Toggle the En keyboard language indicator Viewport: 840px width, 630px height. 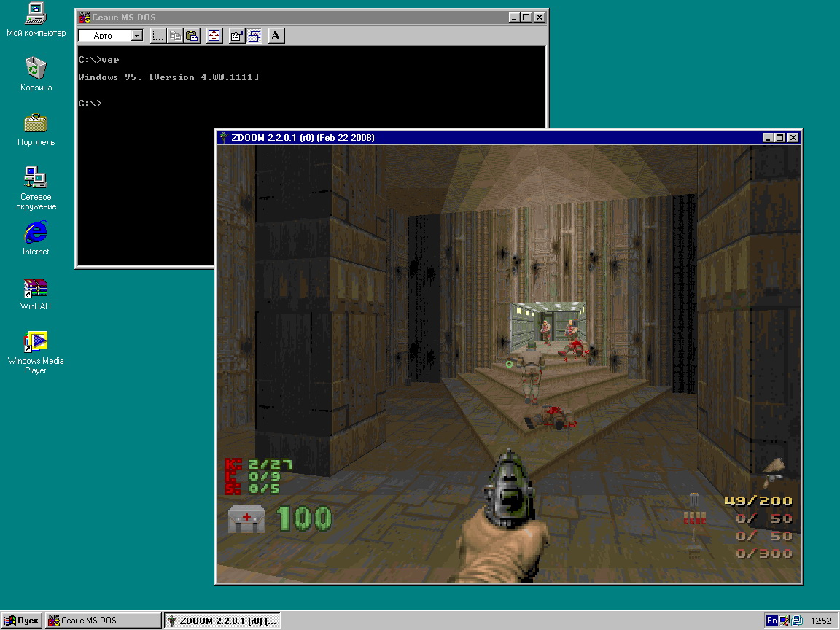[x=771, y=621]
